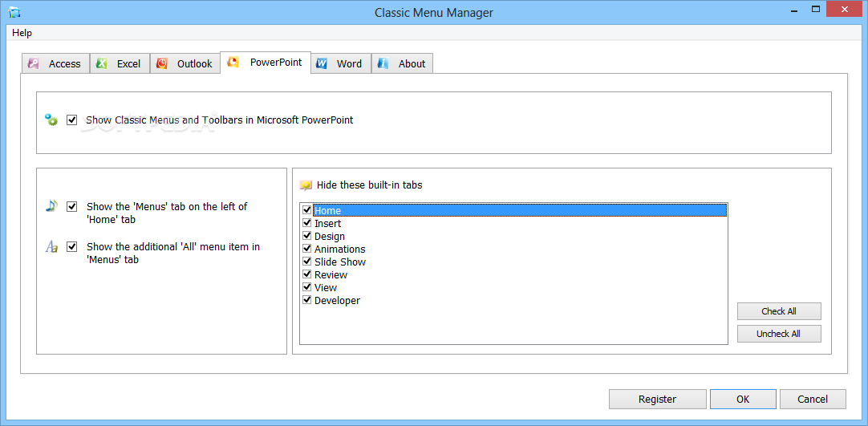Click the Uncheck All button

click(779, 335)
